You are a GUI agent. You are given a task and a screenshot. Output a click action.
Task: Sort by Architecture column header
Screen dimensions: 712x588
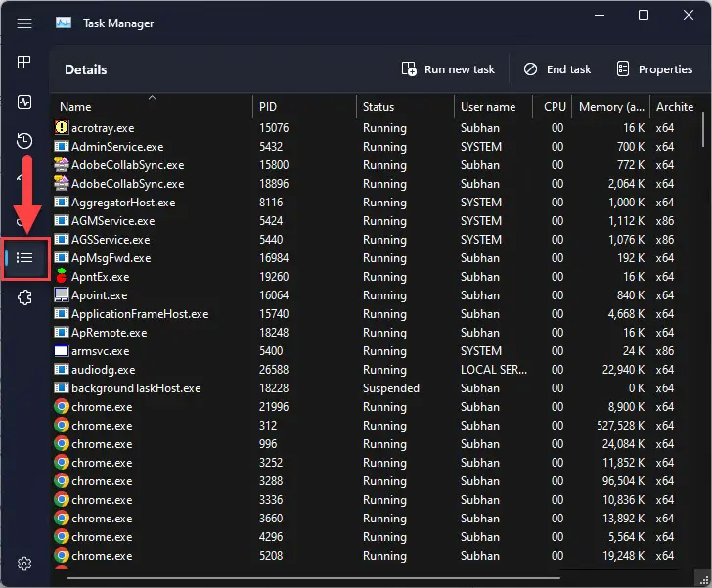675,107
